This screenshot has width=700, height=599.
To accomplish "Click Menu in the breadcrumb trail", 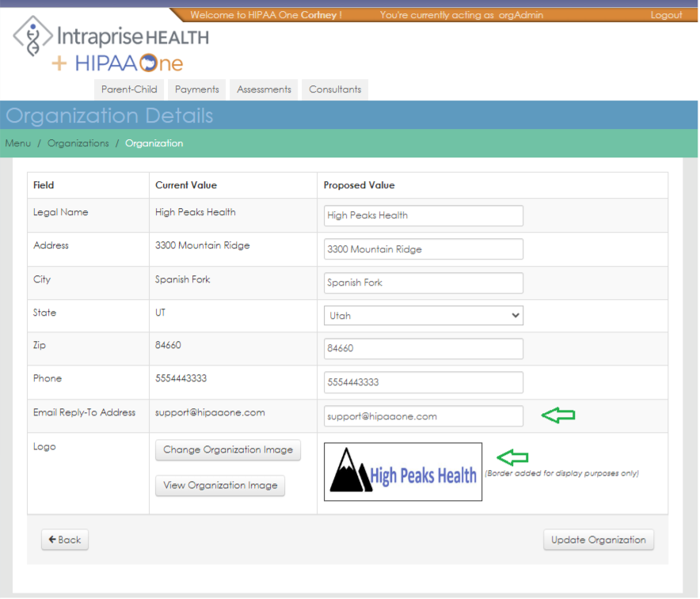I will click(x=17, y=143).
